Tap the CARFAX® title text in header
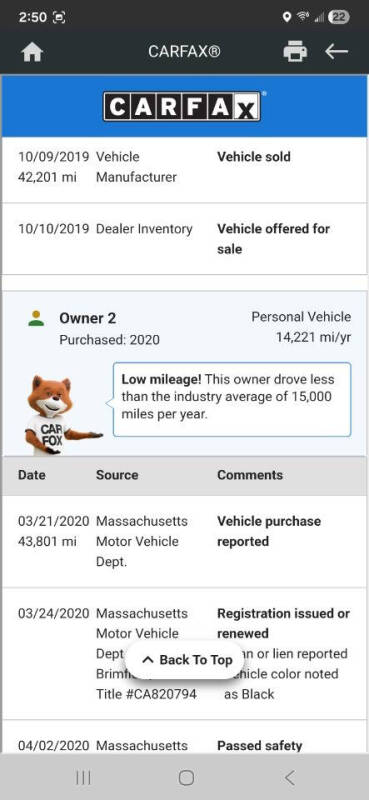This screenshot has width=369, height=800. [184, 52]
